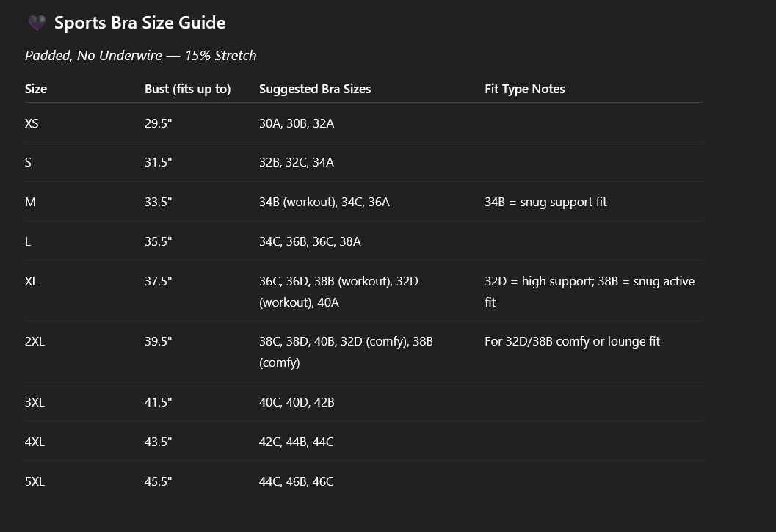Click the 37.5" bust value for XL

pyautogui.click(x=158, y=281)
